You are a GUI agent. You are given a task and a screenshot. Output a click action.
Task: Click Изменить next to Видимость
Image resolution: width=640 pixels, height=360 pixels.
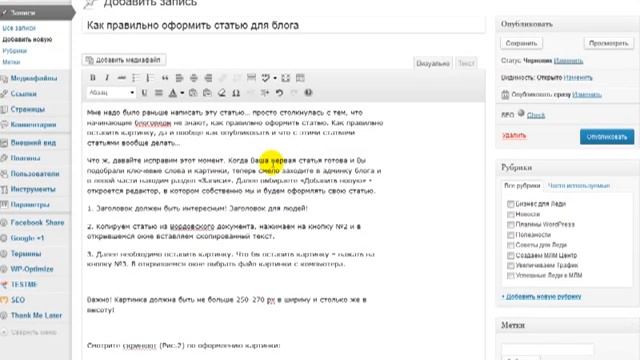[x=578, y=78]
